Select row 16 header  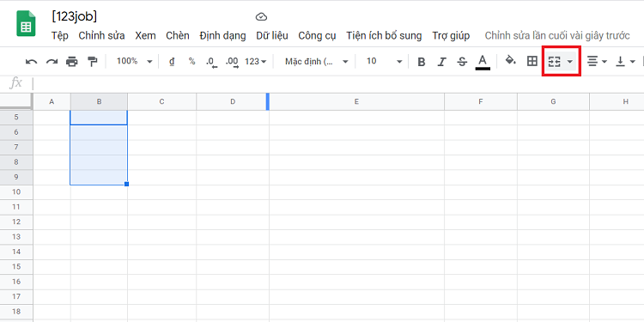coord(16,282)
